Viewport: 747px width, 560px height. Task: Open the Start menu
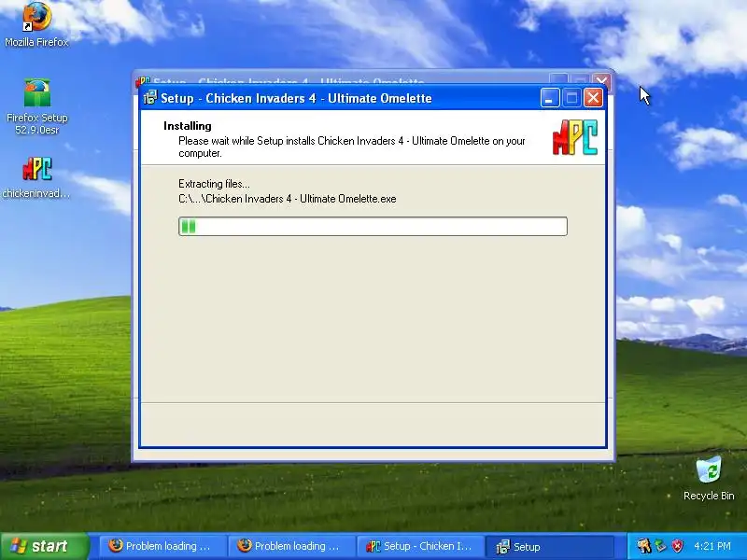[x=44, y=546]
